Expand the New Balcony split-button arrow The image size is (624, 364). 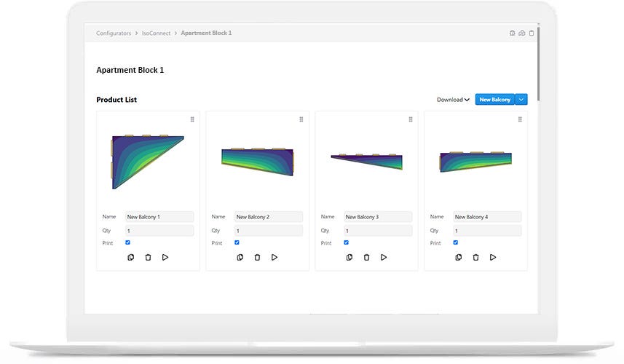[521, 100]
